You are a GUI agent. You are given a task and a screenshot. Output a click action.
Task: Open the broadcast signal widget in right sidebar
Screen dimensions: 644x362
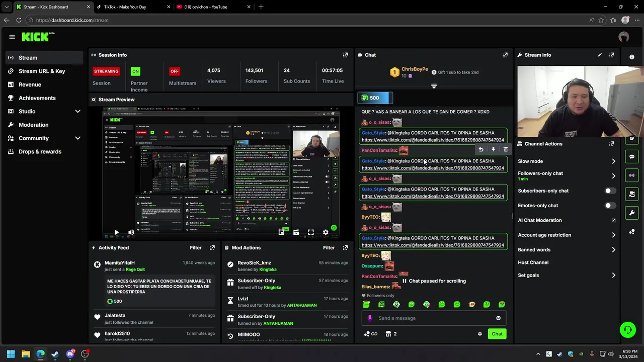point(632,175)
